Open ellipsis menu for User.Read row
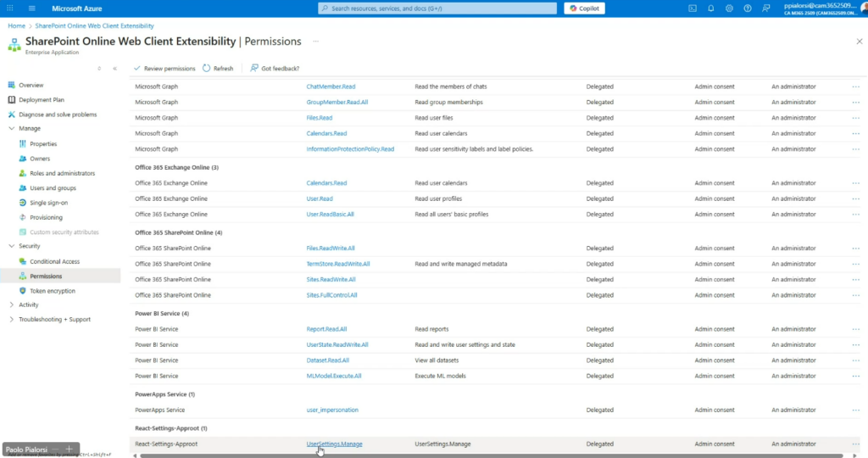This screenshot has width=868, height=458. pos(855,198)
